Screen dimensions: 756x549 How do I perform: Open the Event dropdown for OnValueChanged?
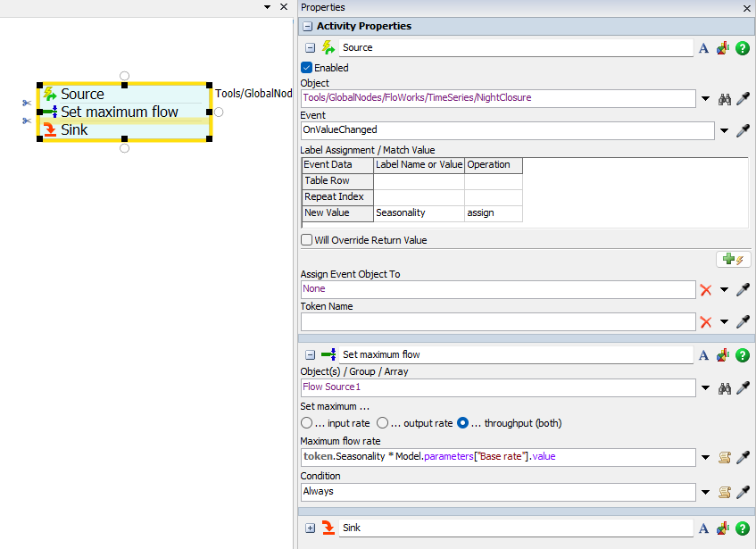pos(723,131)
